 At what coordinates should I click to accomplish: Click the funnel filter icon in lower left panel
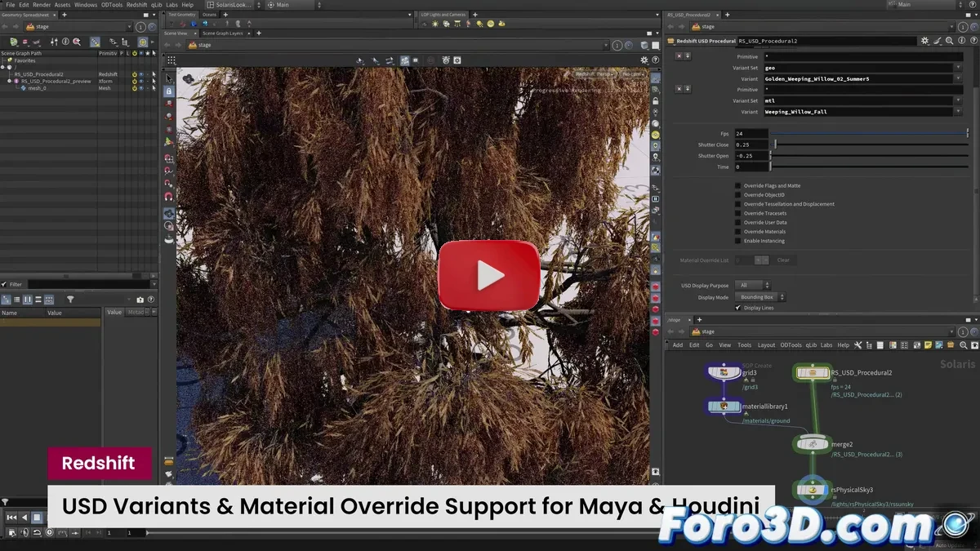point(70,300)
